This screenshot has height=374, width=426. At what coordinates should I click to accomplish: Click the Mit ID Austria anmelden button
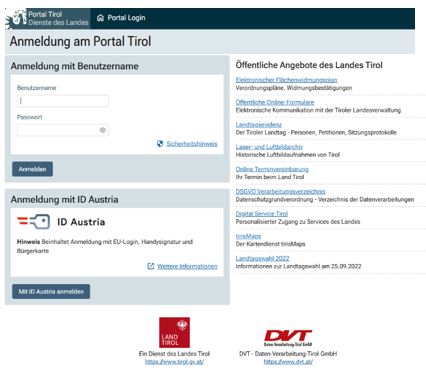click(x=51, y=291)
